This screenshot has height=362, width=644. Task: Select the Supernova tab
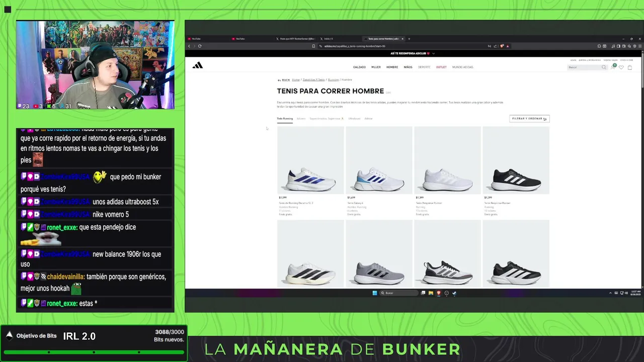[x=327, y=119]
